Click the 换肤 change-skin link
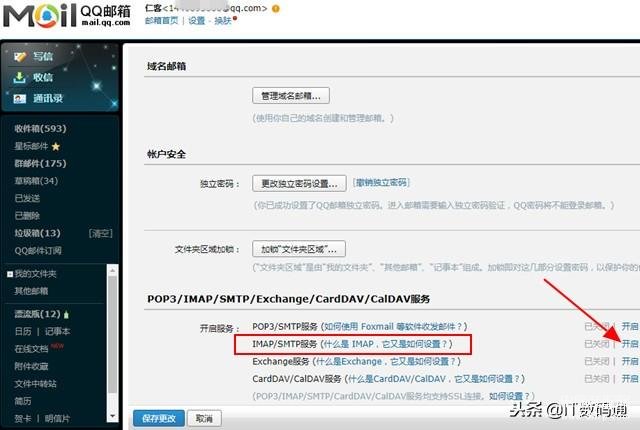The height and width of the screenshot is (430, 640). point(223,20)
